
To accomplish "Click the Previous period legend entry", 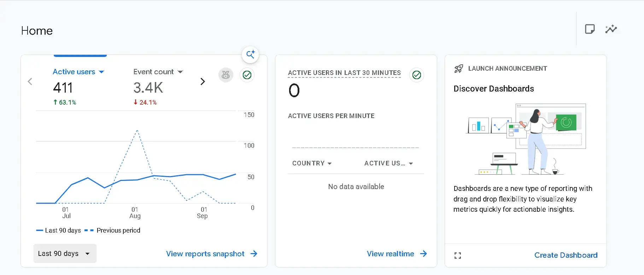I will (112, 230).
